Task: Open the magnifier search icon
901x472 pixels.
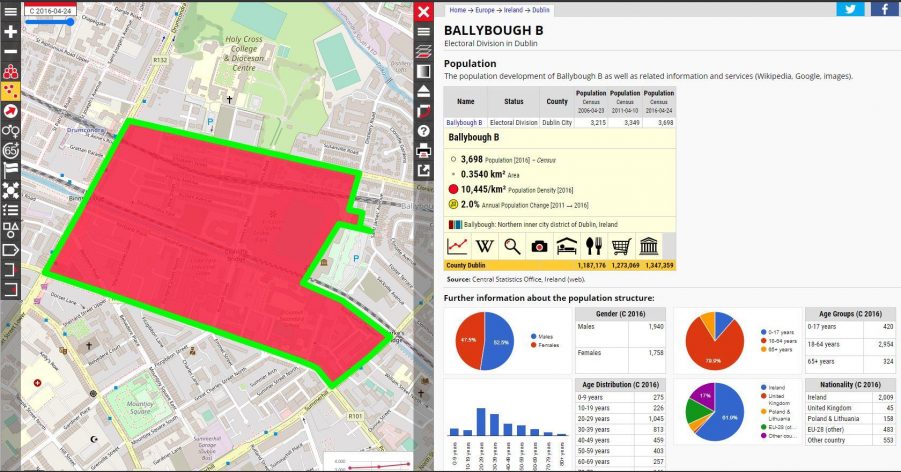Action: (512, 247)
